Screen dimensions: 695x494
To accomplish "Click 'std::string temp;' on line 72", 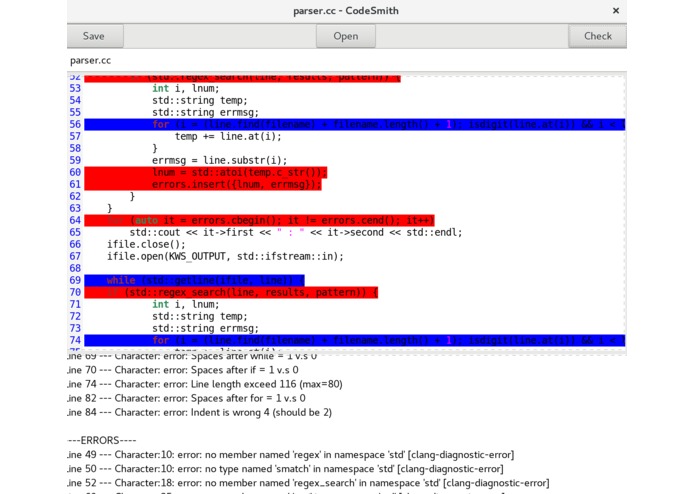I will click(x=200, y=316).
